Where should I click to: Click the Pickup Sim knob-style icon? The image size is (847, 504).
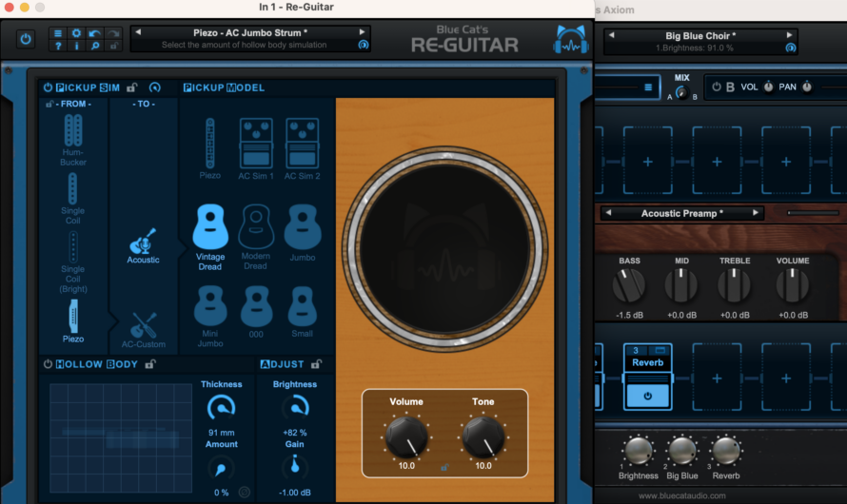[155, 87]
